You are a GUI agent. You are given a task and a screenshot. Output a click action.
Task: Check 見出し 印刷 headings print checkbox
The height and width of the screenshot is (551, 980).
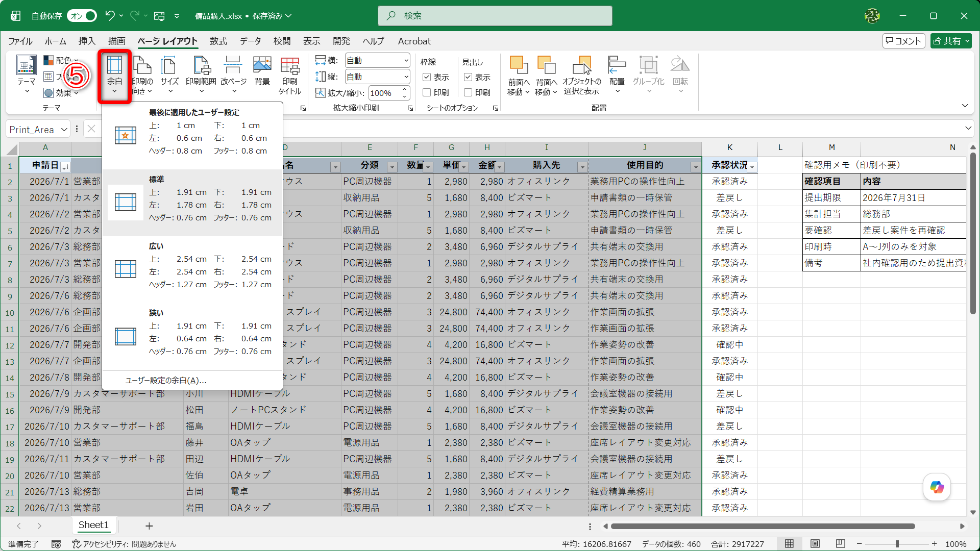pos(468,92)
